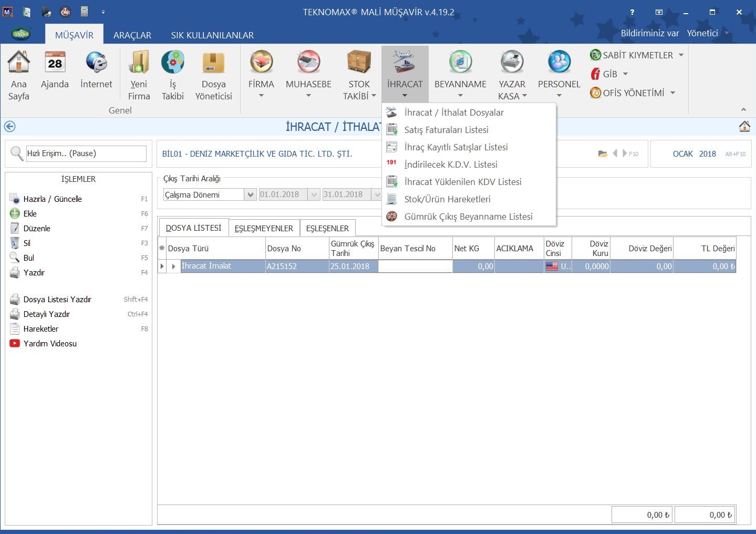Click Ekle to add a file

coord(30,214)
